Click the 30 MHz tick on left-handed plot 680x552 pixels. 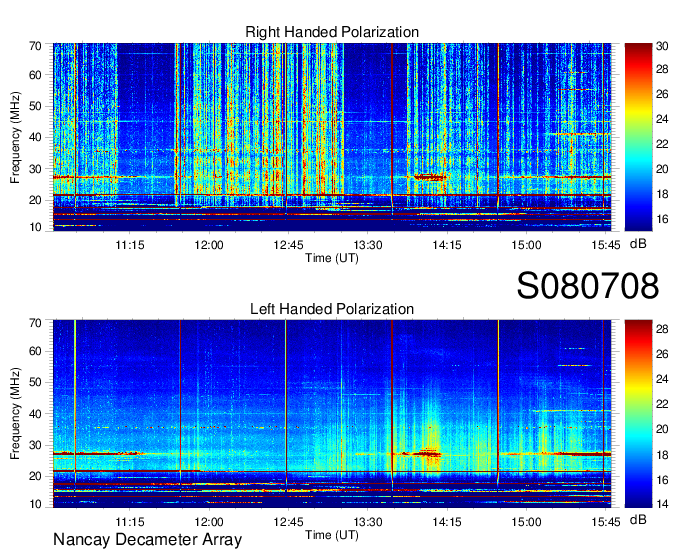click(35, 445)
